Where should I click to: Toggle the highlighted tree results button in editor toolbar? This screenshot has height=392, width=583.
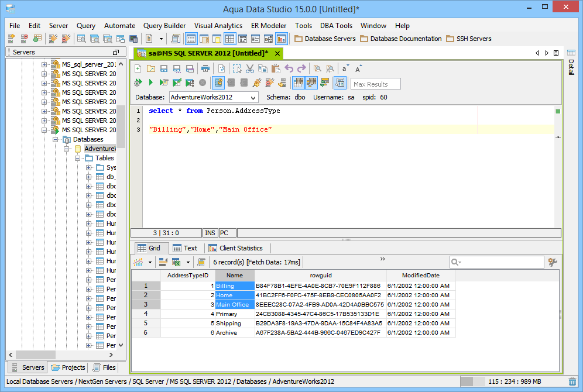click(x=311, y=82)
